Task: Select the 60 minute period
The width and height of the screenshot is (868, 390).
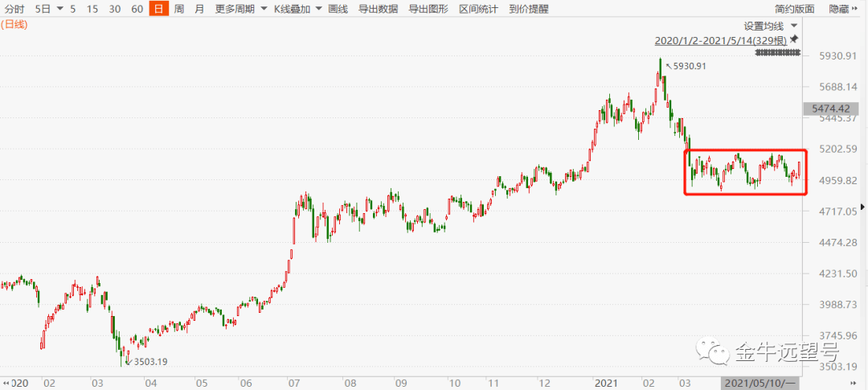Action: [x=137, y=9]
